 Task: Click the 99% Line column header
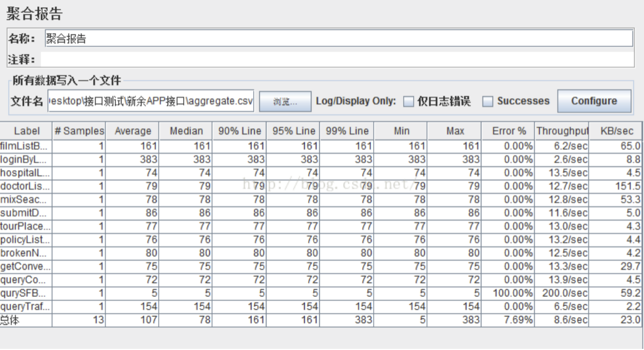coord(346,131)
